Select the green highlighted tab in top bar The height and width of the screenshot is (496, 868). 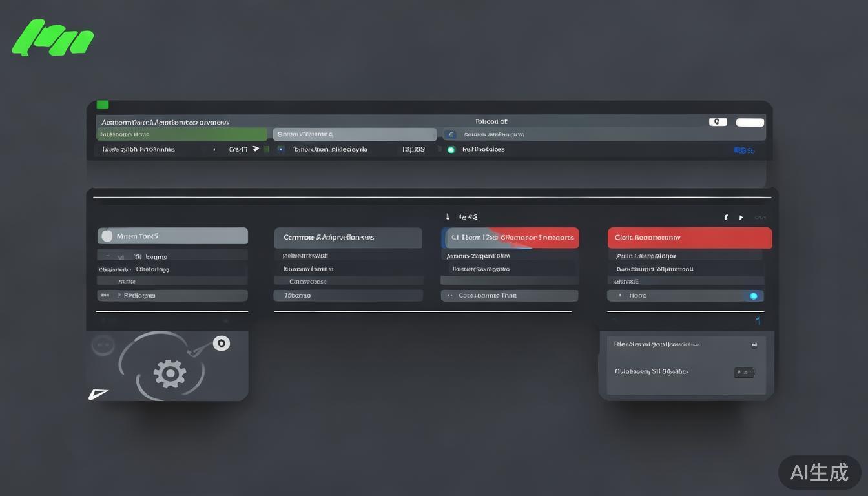(x=181, y=134)
